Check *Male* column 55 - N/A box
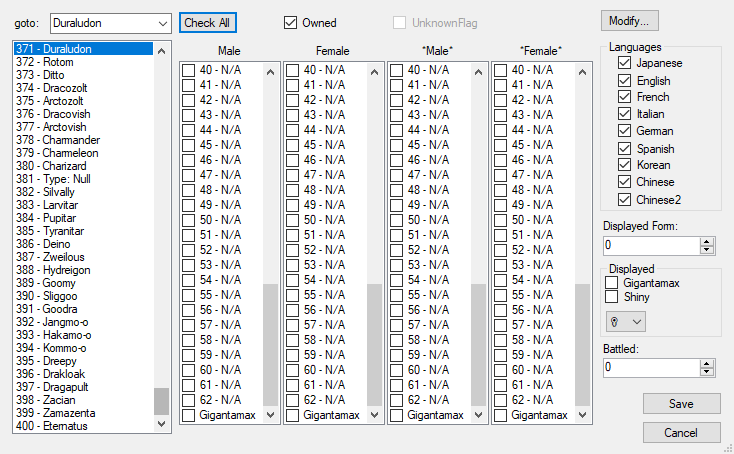 pos(396,295)
